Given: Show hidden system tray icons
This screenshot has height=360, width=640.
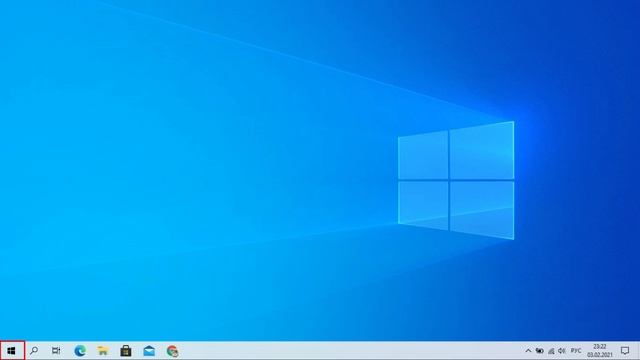Looking at the screenshot, I should [528, 351].
